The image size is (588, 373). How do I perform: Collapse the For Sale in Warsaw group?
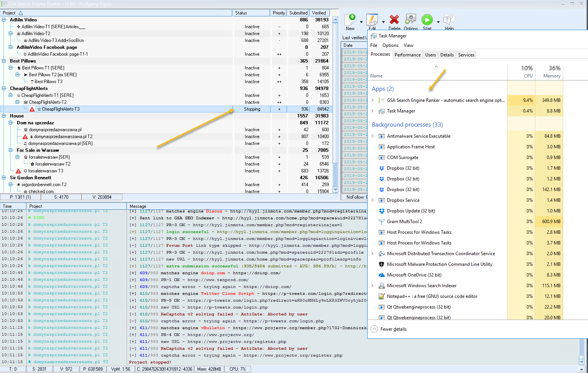pos(11,150)
